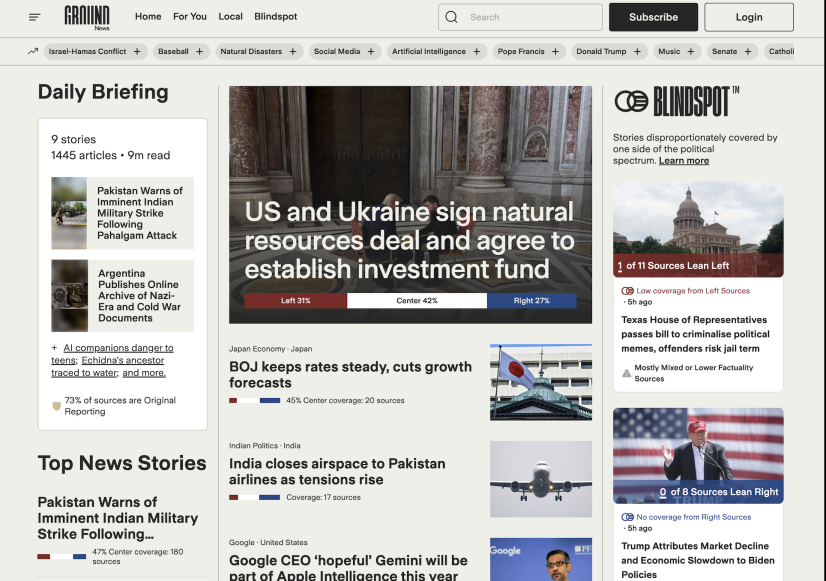The width and height of the screenshot is (826, 581).
Task: Click the Right 27% bias bar segment
Action: 532,301
